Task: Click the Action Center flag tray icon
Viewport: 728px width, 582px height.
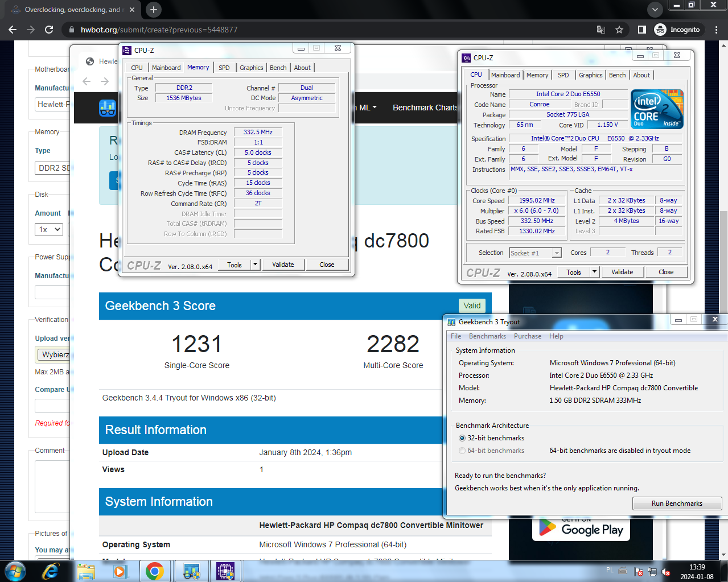Action: (639, 572)
